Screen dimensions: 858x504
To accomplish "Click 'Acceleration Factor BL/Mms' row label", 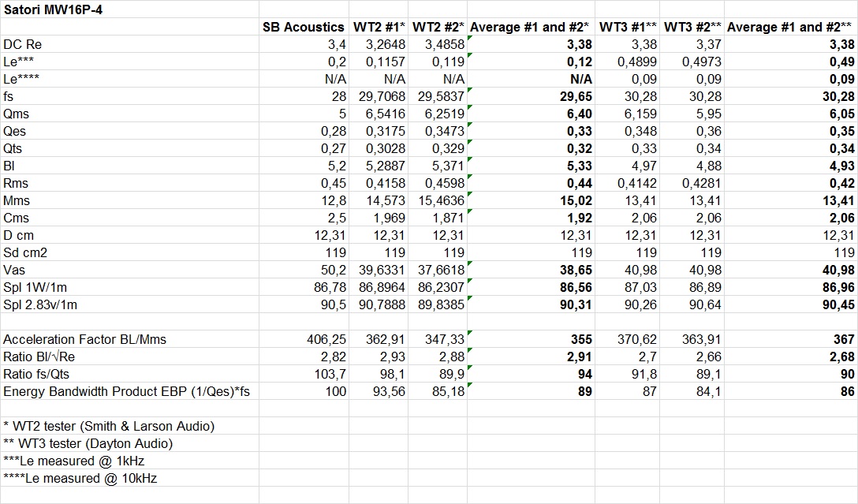I will 85,340.
